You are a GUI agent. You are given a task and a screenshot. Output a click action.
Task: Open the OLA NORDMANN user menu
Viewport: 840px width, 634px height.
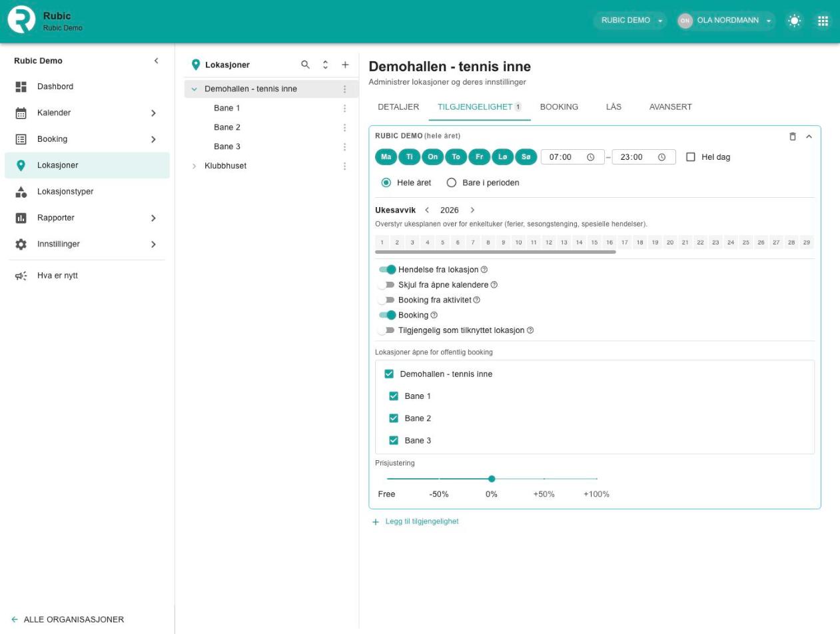pyautogui.click(x=725, y=21)
